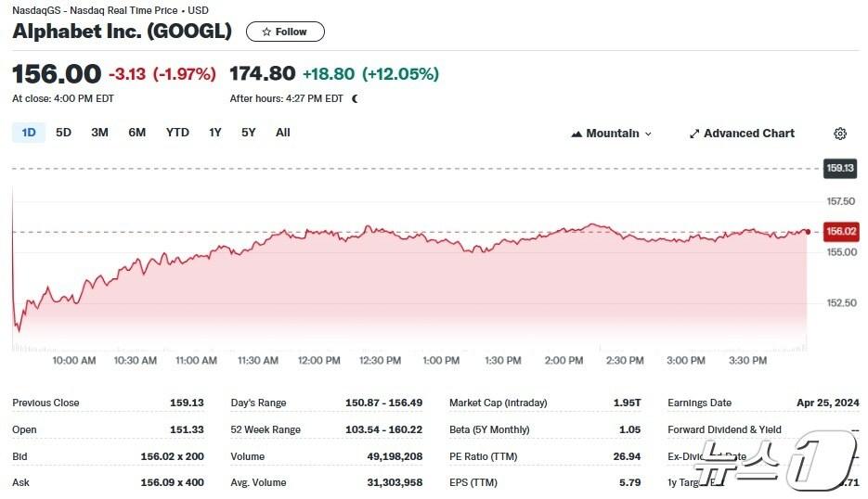This screenshot has width=868, height=499.
Task: Show year-to-date YTD chart
Action: [177, 133]
